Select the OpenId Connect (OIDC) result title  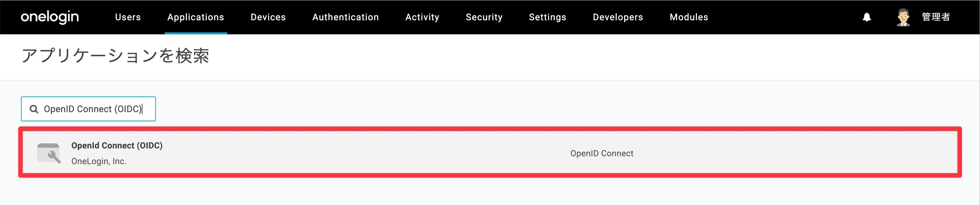[x=117, y=146]
